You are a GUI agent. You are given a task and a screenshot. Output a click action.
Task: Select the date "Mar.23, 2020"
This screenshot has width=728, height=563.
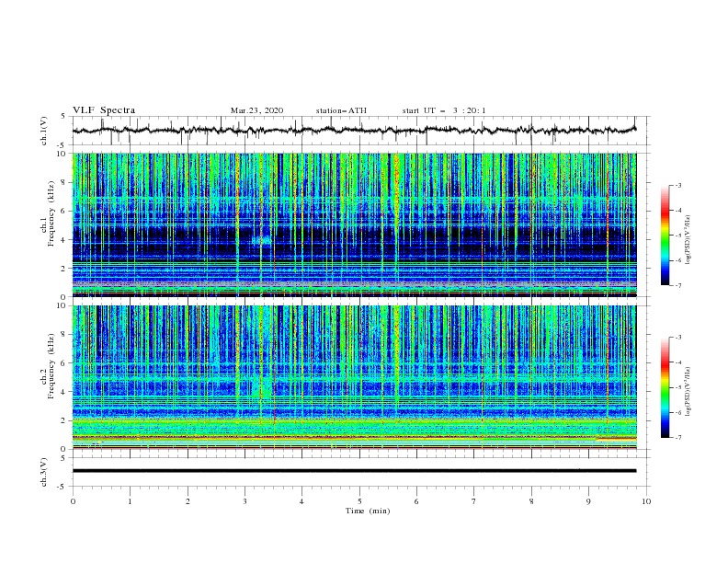[x=256, y=110]
